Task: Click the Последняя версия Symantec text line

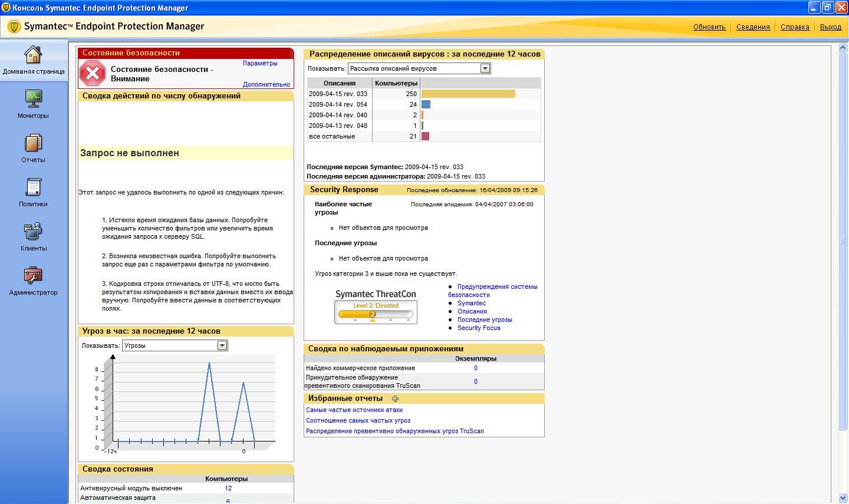Action: [x=385, y=167]
